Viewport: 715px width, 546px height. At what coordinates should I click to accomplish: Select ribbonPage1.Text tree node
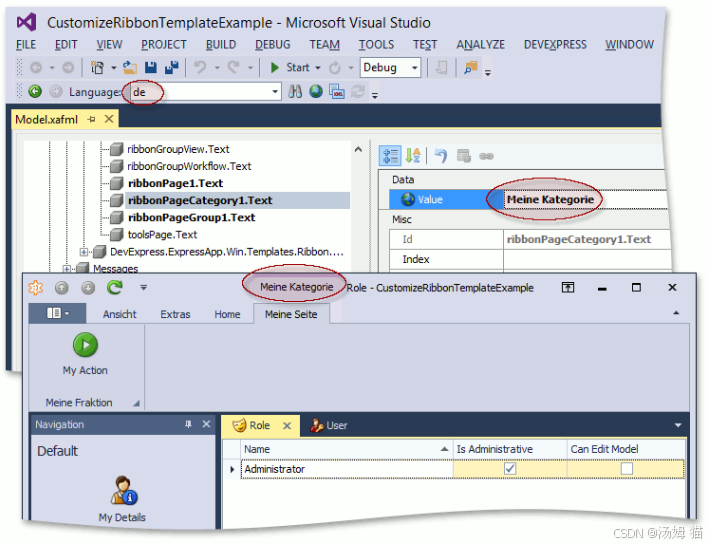176,183
